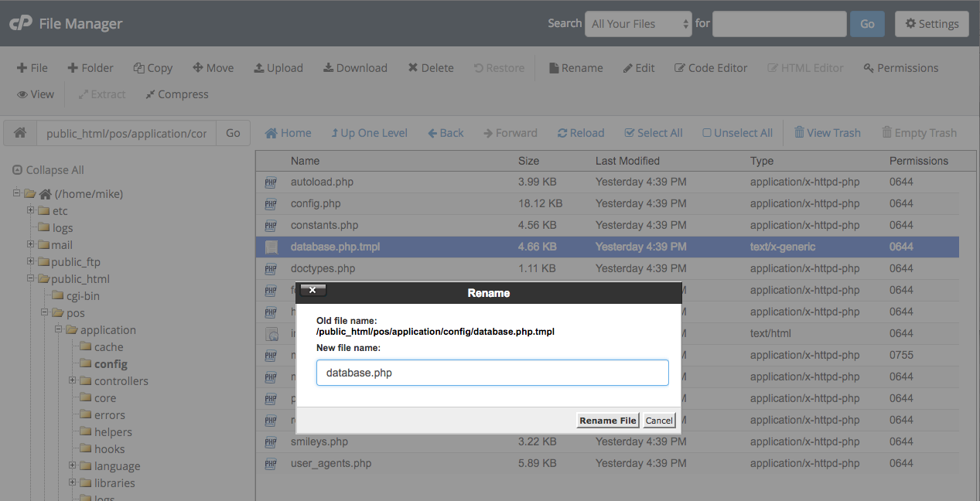Close the Rename dialog with X
Image resolution: width=980 pixels, height=501 pixels.
[x=312, y=290]
